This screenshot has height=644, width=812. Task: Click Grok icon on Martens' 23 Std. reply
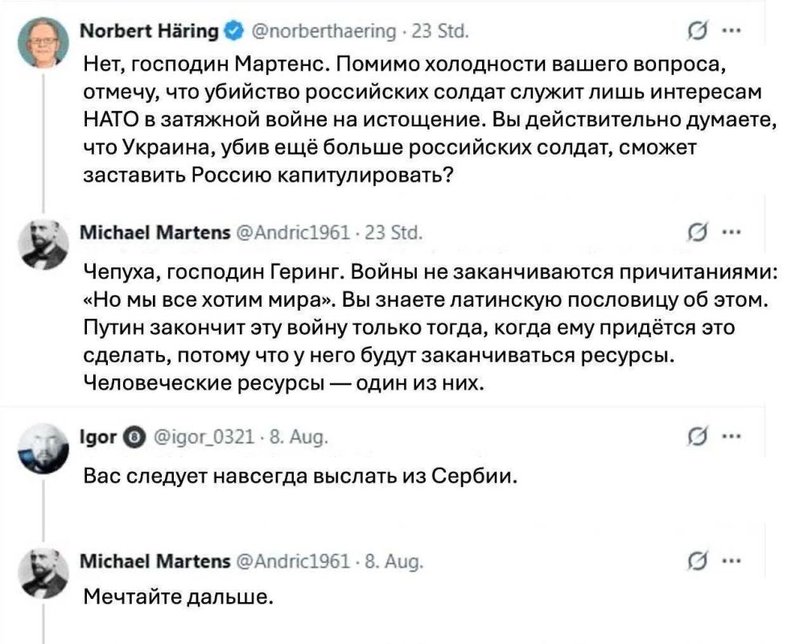697,233
